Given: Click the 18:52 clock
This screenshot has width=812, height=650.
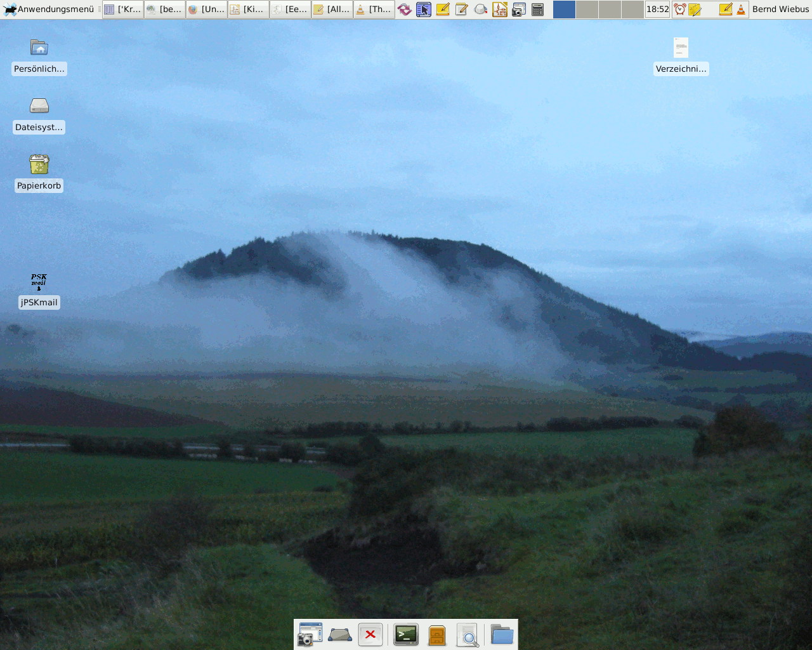Looking at the screenshot, I should coord(658,9).
